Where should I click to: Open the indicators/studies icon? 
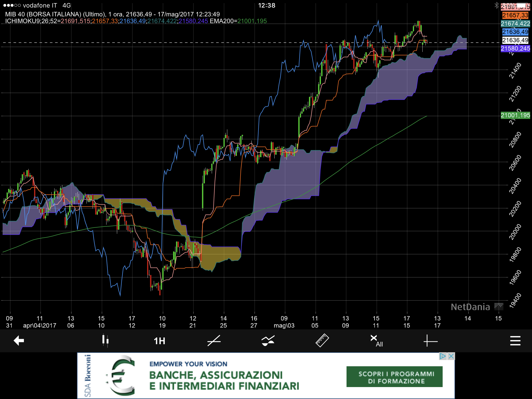click(x=268, y=341)
